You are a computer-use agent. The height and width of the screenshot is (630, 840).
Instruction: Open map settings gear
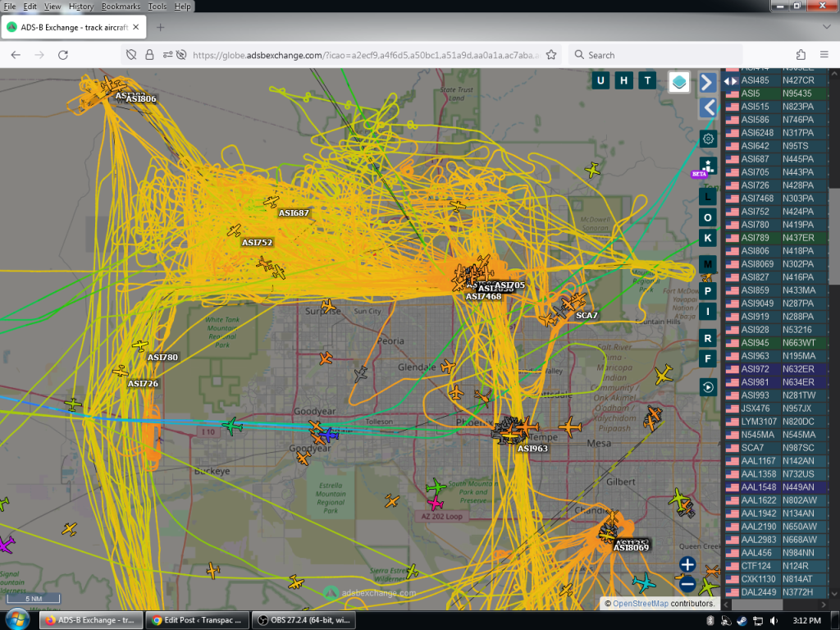point(708,139)
